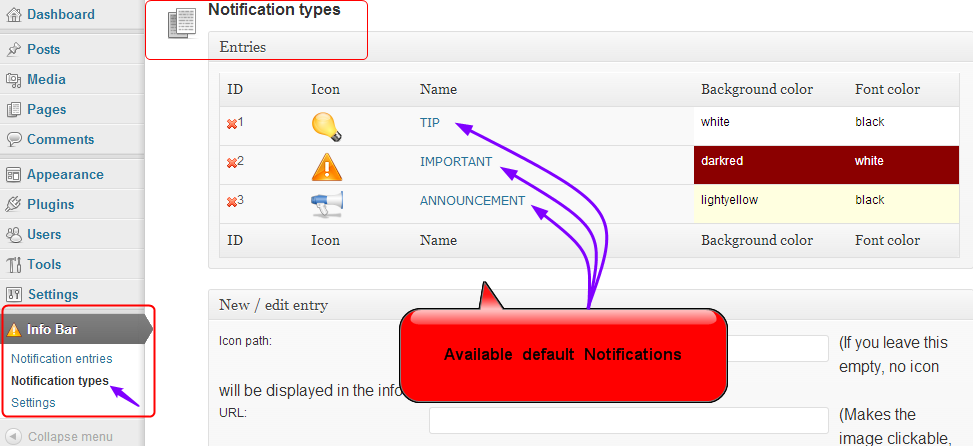Open the Appearance menu
Viewport: 973px width, 446px height.
(65, 174)
